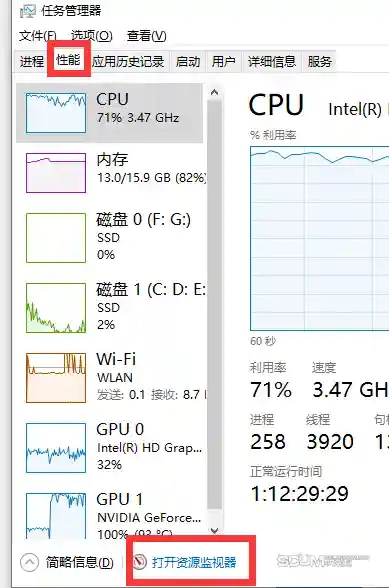Click the sidebar scroll up arrow
The width and height of the screenshot is (389, 588).
[215, 92]
